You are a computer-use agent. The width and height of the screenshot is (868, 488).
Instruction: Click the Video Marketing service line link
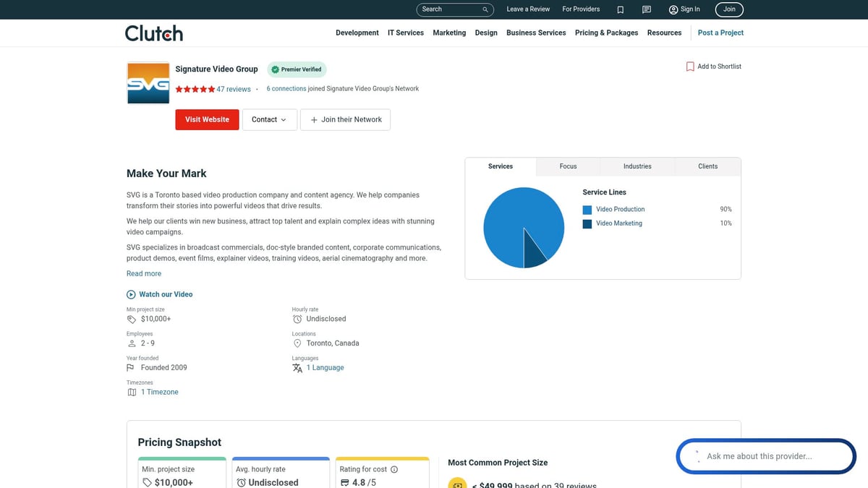pyautogui.click(x=619, y=223)
